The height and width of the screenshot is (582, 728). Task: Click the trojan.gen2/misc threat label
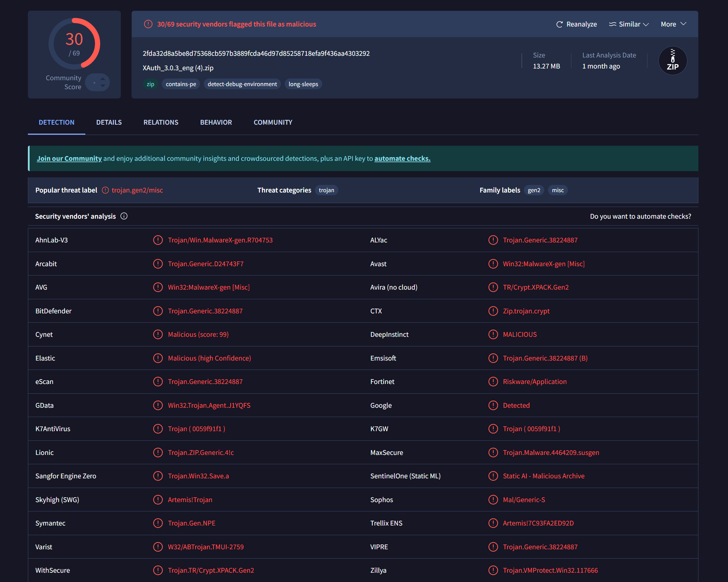[137, 190]
